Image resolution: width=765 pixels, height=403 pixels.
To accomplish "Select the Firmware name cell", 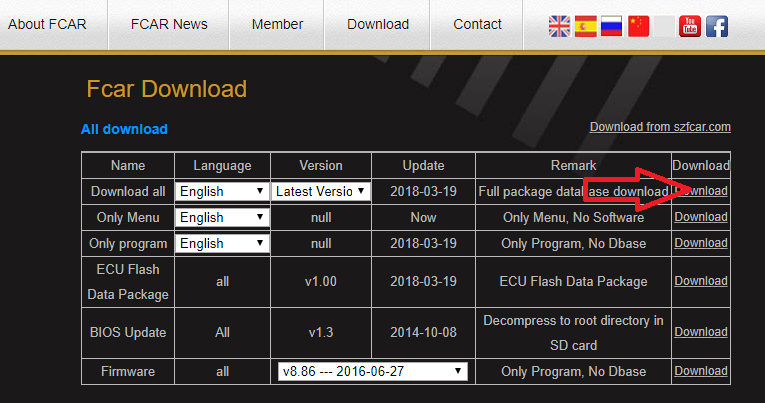I will [128, 371].
